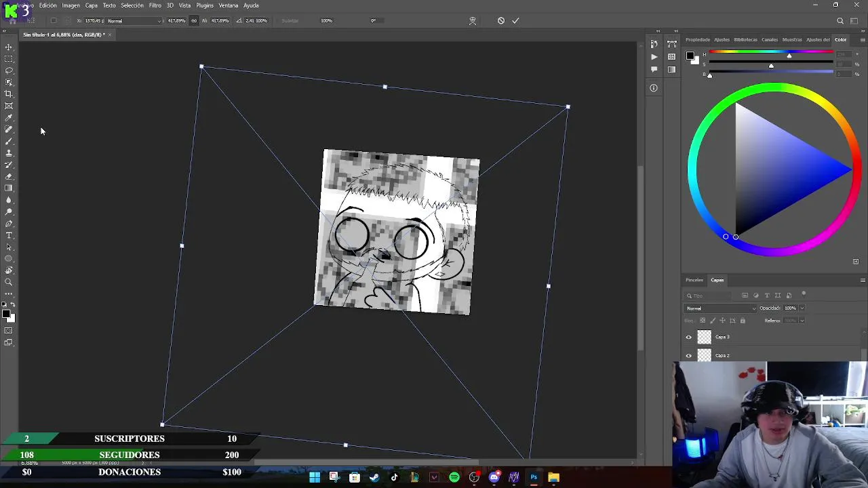Filter layers by type layers

click(x=767, y=296)
